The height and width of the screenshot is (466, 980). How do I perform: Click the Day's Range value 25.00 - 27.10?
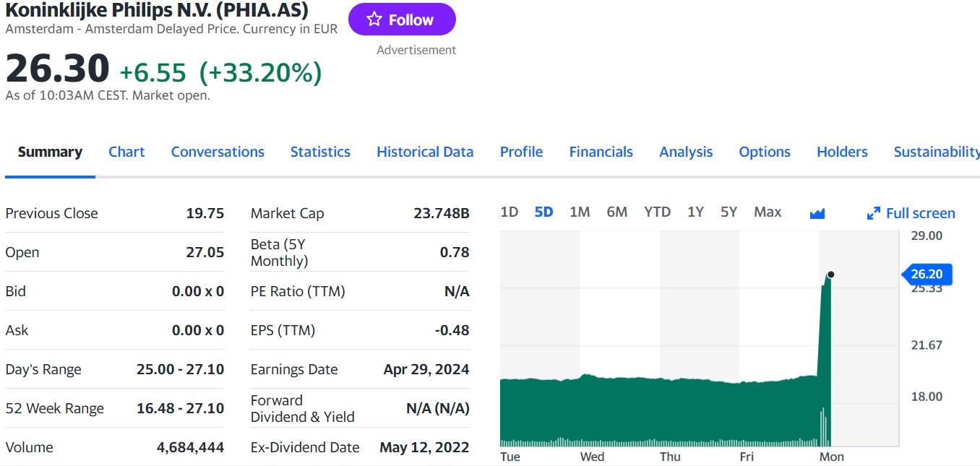(180, 369)
